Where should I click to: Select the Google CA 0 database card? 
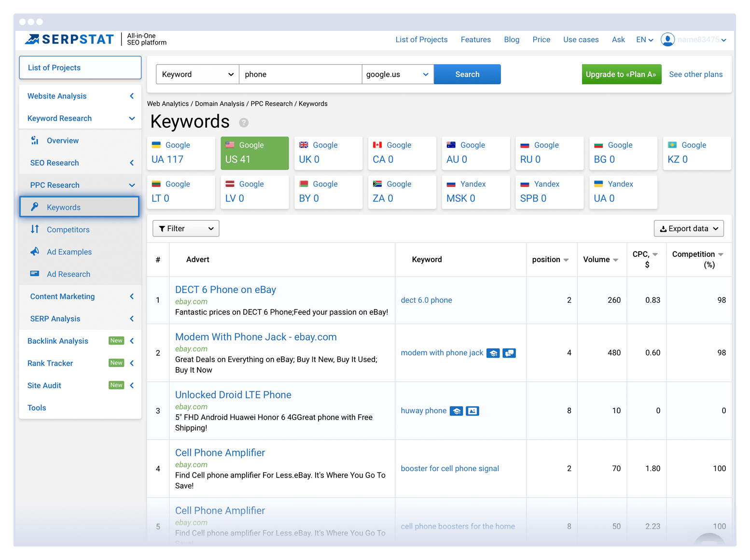[402, 153]
